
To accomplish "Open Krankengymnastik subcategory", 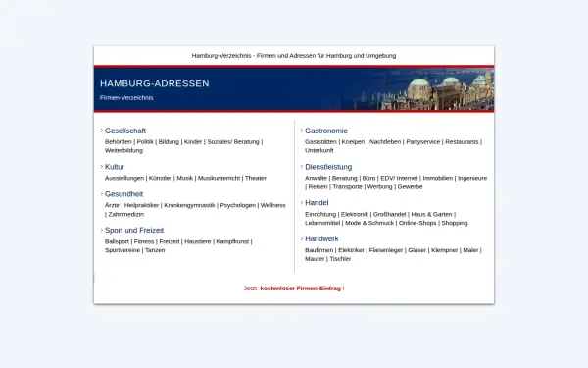I will point(189,205).
